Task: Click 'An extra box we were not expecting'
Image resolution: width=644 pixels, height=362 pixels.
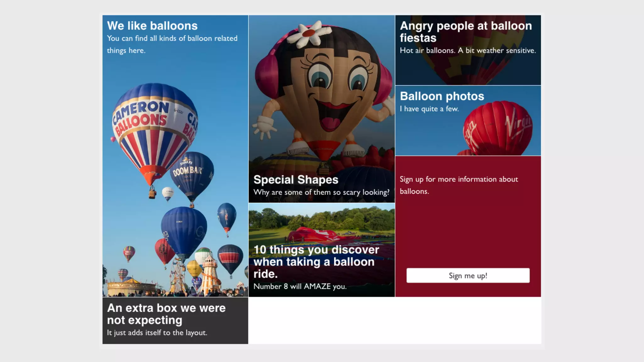Action: click(166, 314)
